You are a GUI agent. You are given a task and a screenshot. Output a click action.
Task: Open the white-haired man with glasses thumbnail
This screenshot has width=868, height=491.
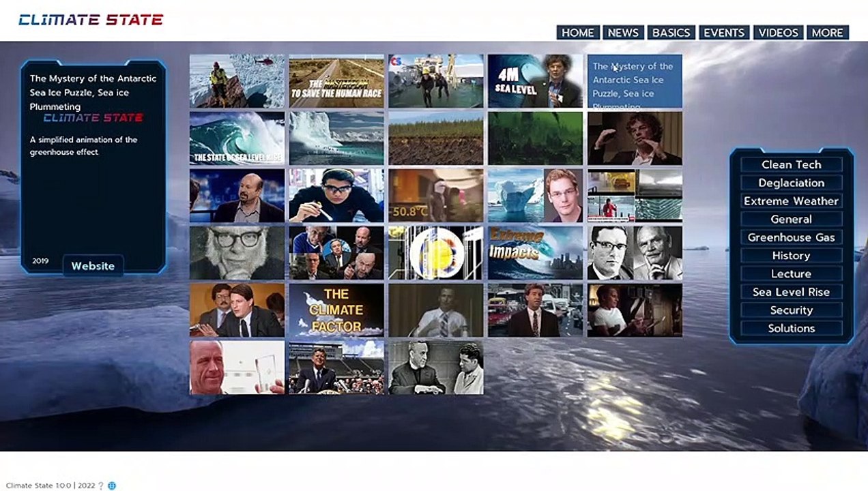(237, 253)
